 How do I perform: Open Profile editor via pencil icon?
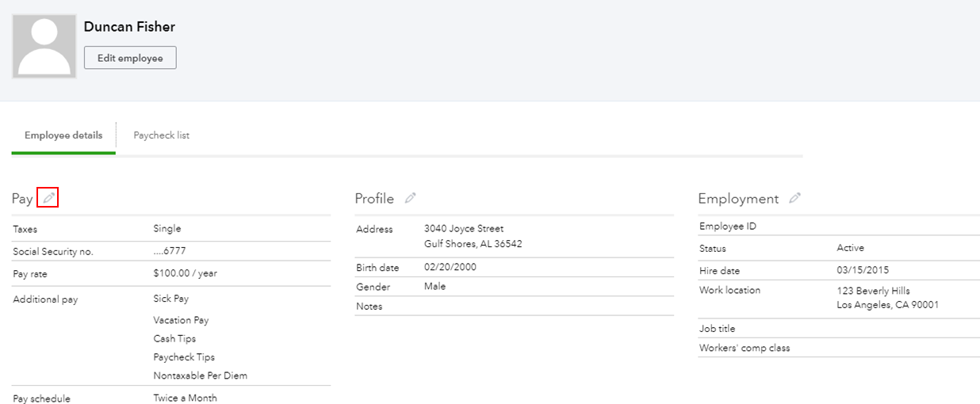click(x=410, y=198)
